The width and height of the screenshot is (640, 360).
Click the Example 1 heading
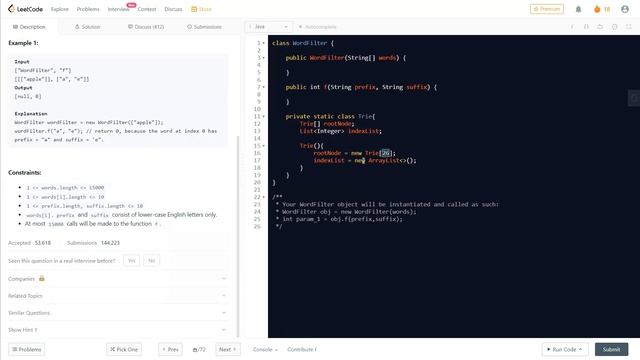(x=23, y=43)
